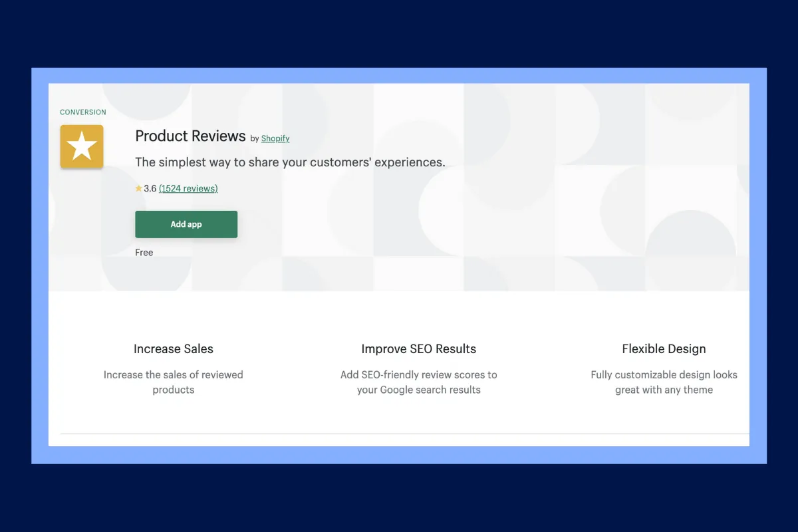Click the yellow star Product Reviews app icon
Image resolution: width=798 pixels, height=532 pixels.
click(82, 146)
